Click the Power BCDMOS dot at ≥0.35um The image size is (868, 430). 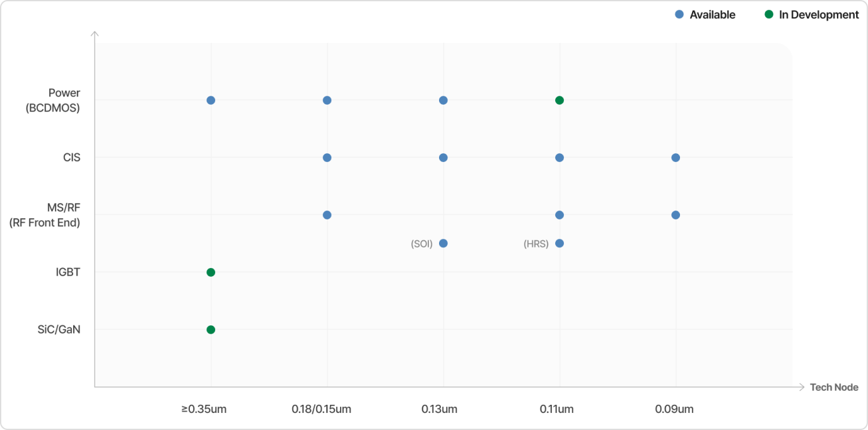(x=211, y=100)
